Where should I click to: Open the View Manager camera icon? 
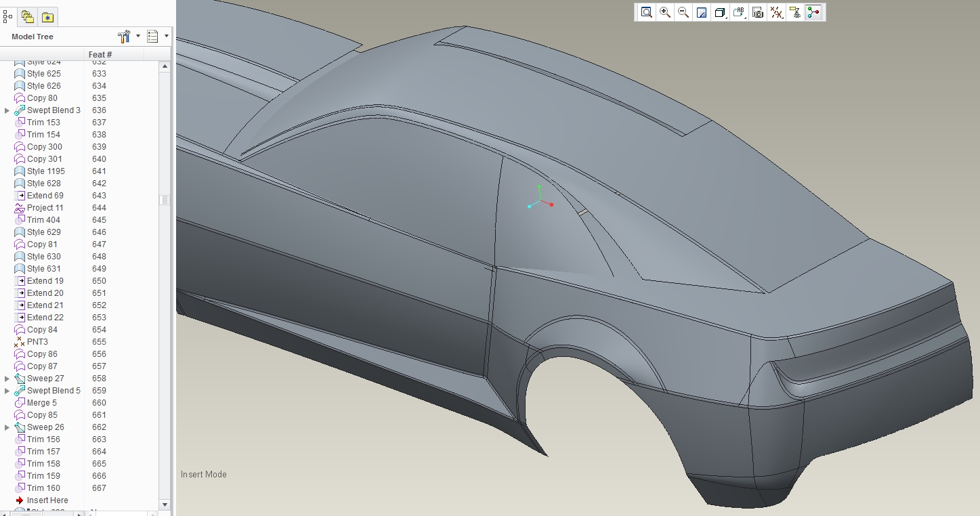click(x=758, y=12)
